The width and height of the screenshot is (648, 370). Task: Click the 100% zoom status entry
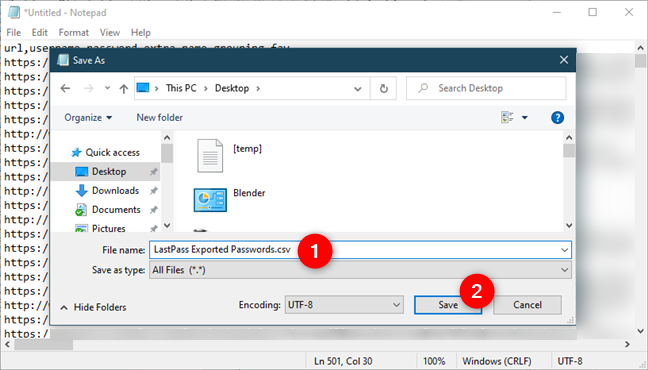(x=434, y=361)
